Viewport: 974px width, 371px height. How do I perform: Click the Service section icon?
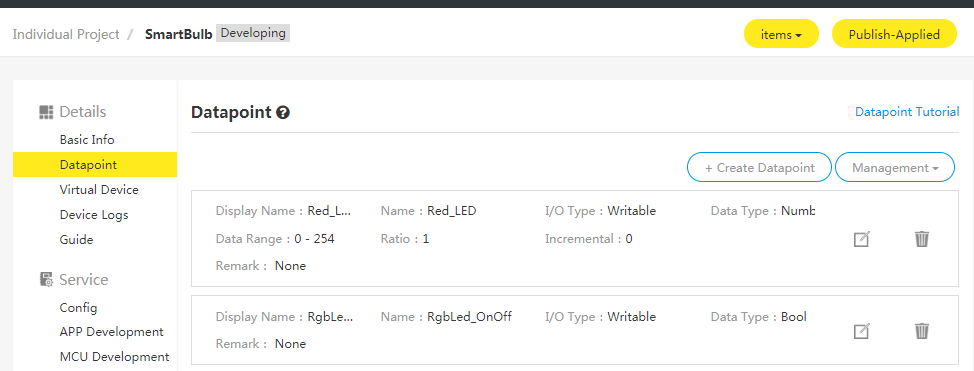pos(46,280)
